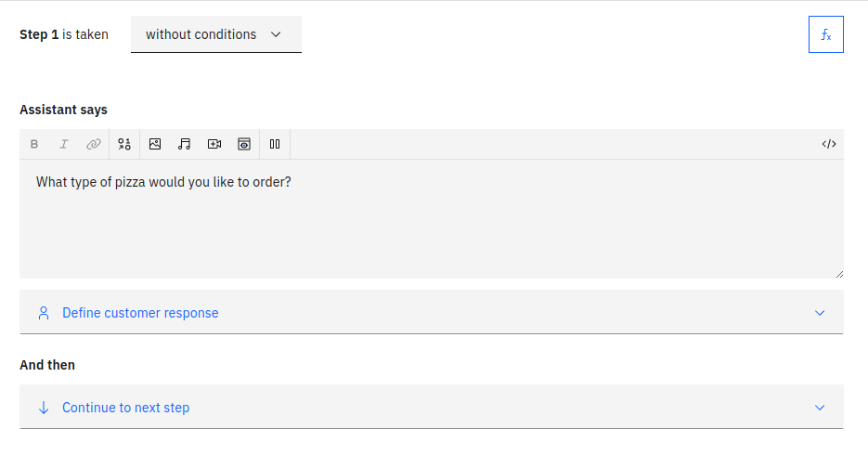Toggle bold formatting in the editor toolbar
Viewport: 868px width, 455px height.
point(34,144)
